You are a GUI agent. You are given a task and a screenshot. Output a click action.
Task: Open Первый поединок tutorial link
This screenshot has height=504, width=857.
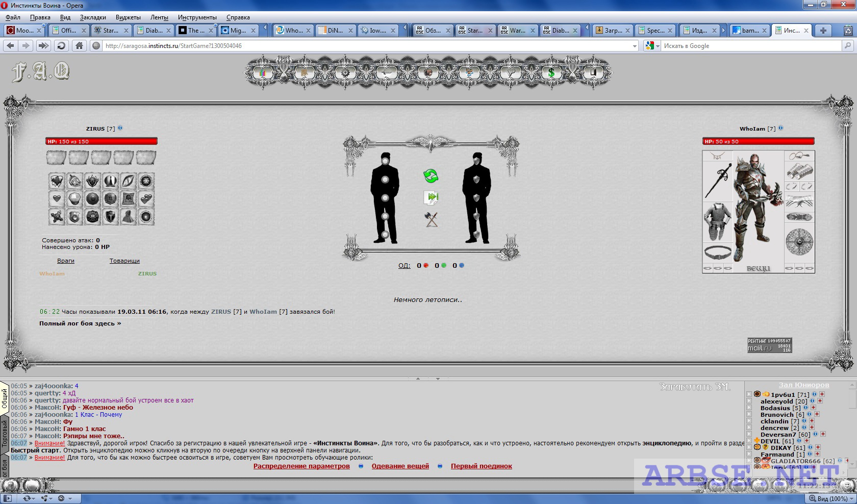point(482,466)
